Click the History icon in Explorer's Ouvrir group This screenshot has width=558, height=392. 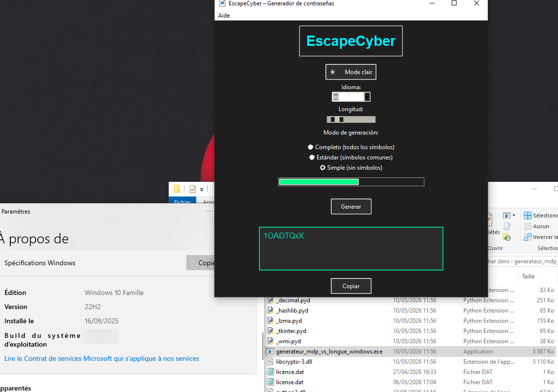point(507,237)
